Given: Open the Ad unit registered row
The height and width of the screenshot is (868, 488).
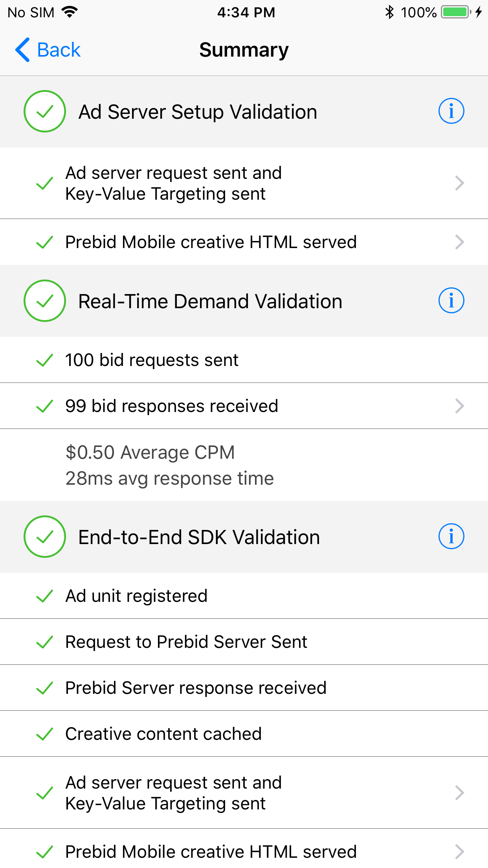Looking at the screenshot, I should 244,596.
